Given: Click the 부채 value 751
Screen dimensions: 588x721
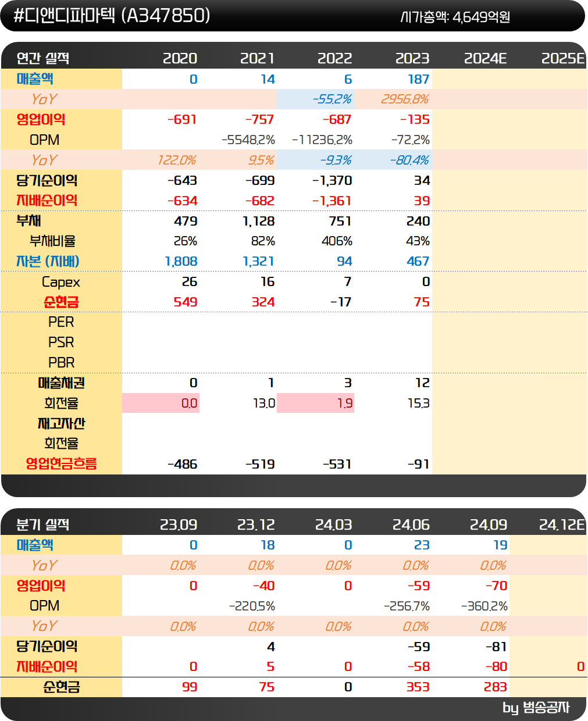Looking at the screenshot, I should point(340,221).
